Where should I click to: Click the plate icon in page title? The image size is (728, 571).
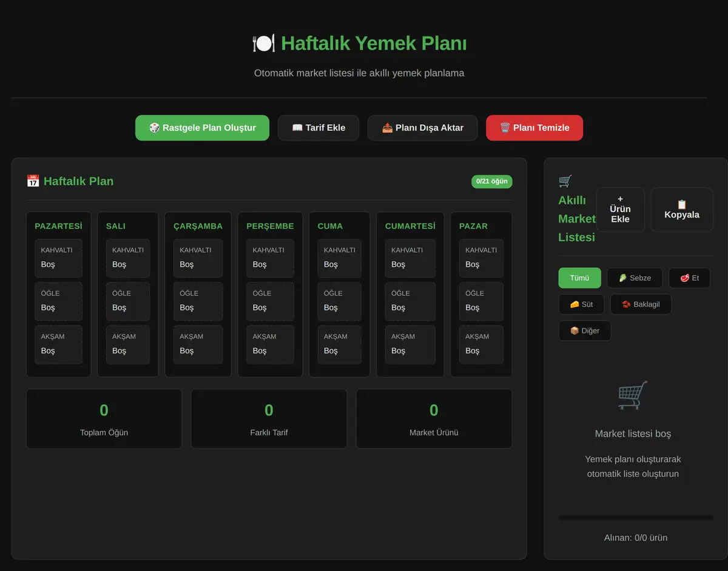point(263,44)
